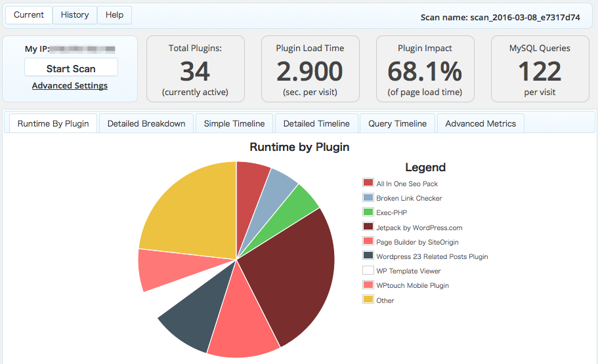598x364 pixels.
Task: Click the Jetpack by WordPress.com legend swatch
Action: click(368, 226)
